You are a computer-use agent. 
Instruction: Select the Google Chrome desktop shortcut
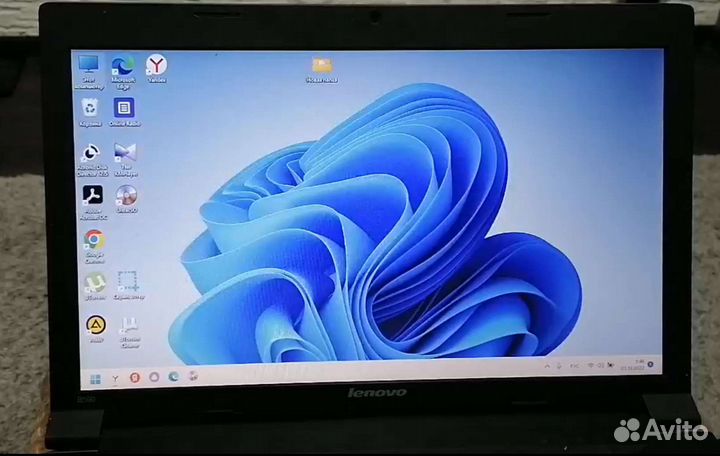tap(94, 247)
